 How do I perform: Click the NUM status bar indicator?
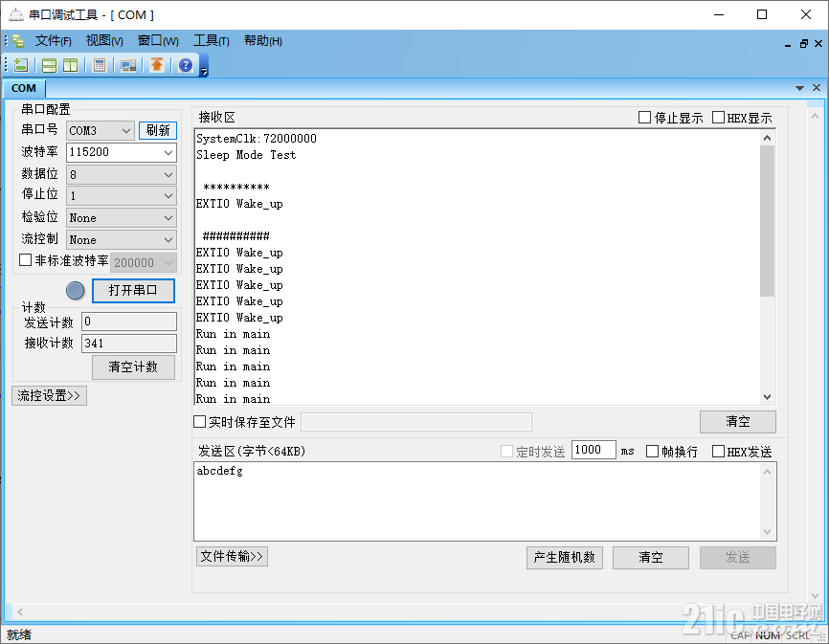[767, 635]
